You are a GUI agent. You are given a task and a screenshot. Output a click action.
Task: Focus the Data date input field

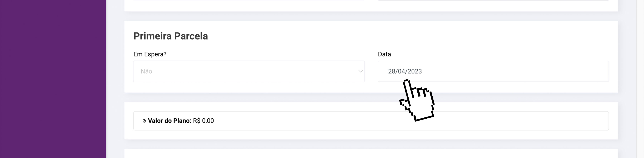click(x=493, y=71)
